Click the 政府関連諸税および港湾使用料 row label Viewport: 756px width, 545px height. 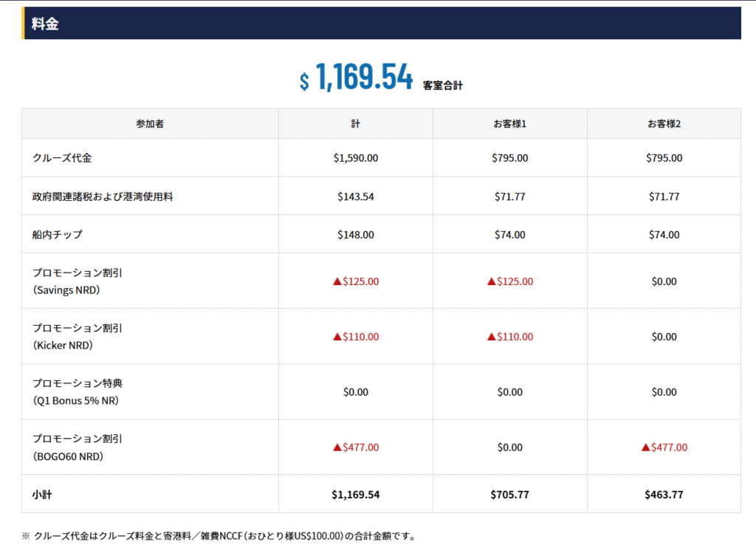[x=103, y=196]
